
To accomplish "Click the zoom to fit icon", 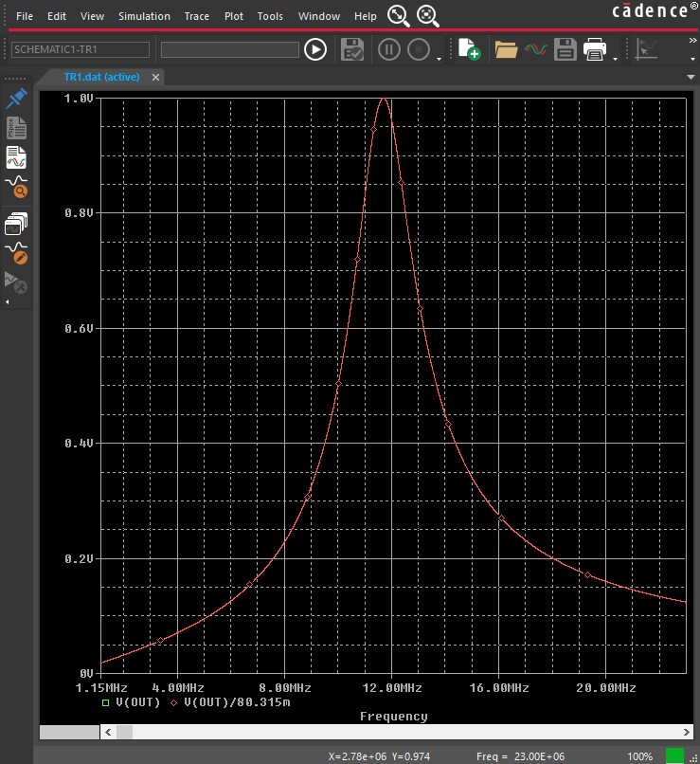I will 398,15.
